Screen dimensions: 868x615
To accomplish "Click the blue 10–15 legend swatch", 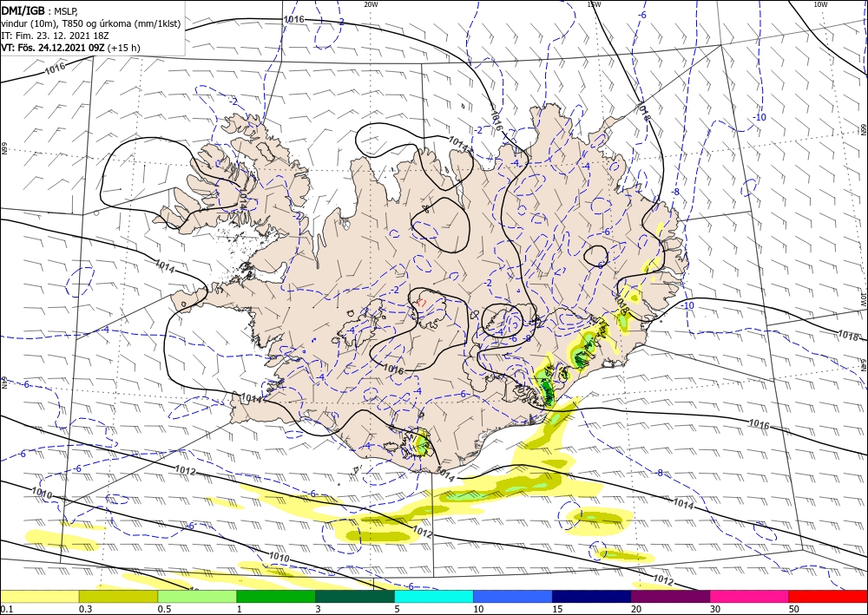I will click(513, 596).
